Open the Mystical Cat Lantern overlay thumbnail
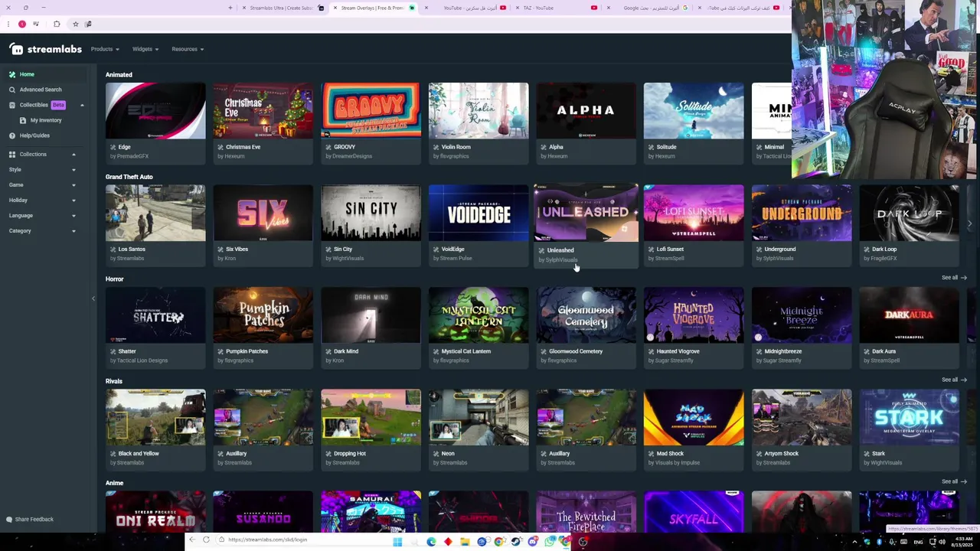 479,315
